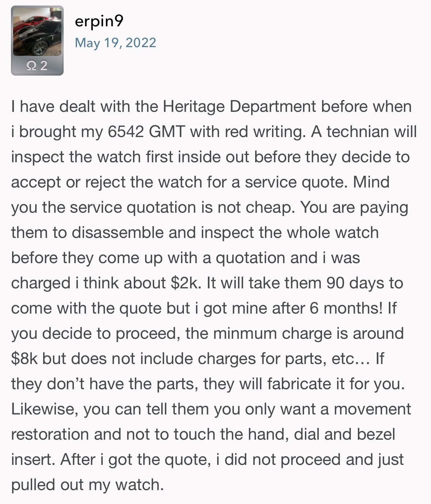Open erpin9's avatar thumbnail

[37, 32]
